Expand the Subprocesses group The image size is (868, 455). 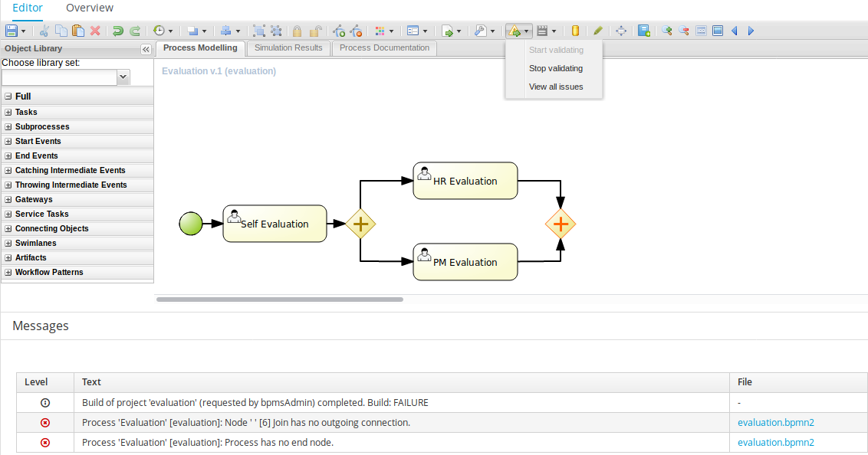coord(8,126)
